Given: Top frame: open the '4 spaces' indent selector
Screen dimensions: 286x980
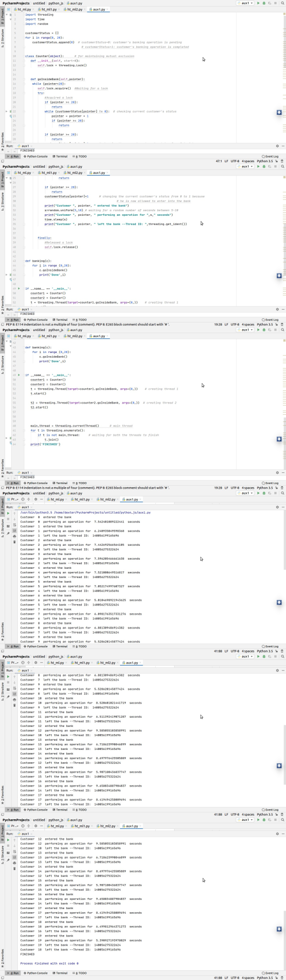Looking at the screenshot, I should [248, 161].
